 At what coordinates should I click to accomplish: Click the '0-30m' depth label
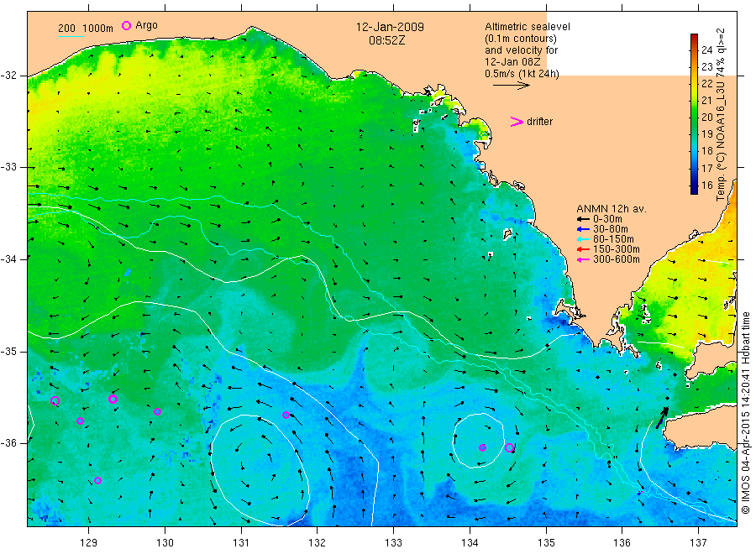tap(607, 219)
